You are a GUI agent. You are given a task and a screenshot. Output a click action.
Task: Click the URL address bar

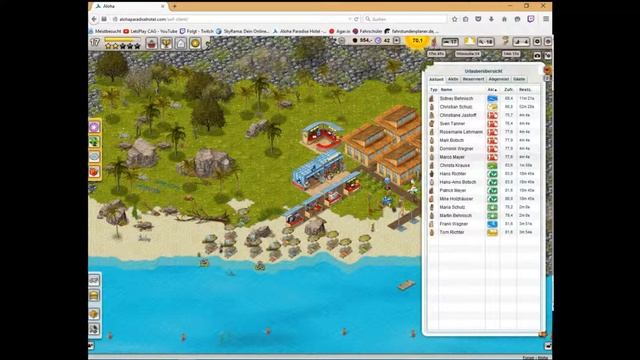tap(231, 19)
